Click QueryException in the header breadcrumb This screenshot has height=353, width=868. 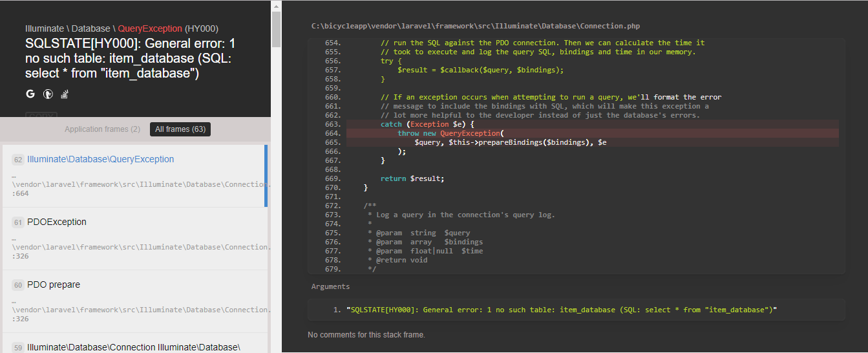[150, 29]
